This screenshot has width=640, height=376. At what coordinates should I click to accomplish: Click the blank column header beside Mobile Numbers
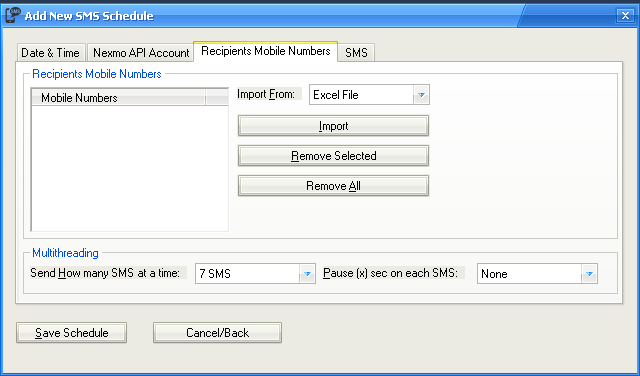(x=217, y=98)
